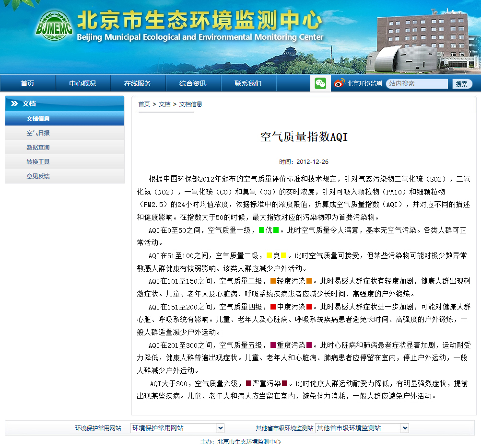Open 首页 in the navigation bar
Screen dimensions: 481x448
(27, 83)
